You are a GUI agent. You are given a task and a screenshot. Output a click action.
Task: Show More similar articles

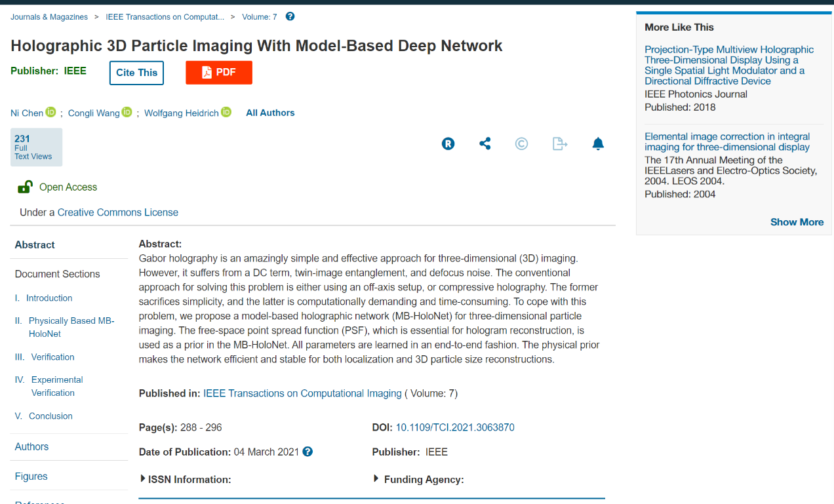point(797,222)
